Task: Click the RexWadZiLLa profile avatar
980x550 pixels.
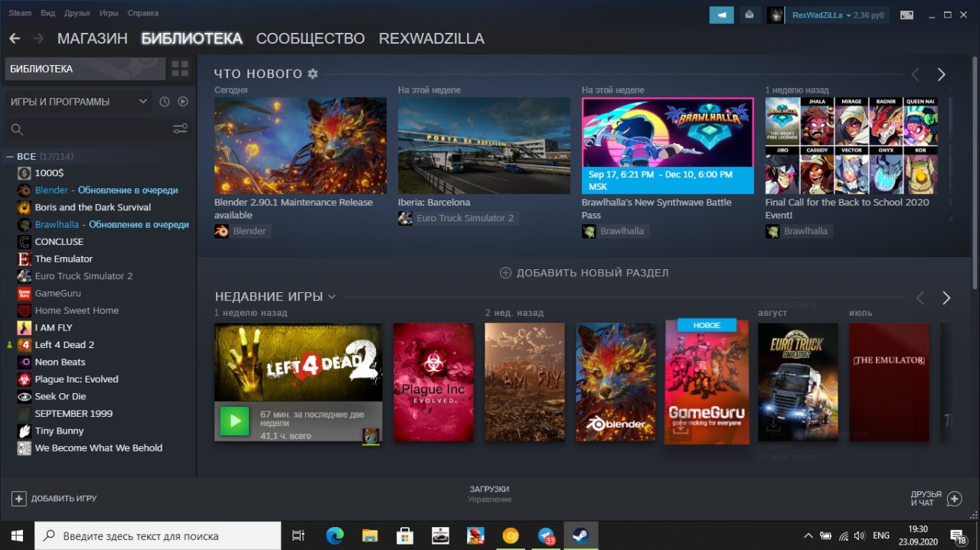Action: pos(776,15)
